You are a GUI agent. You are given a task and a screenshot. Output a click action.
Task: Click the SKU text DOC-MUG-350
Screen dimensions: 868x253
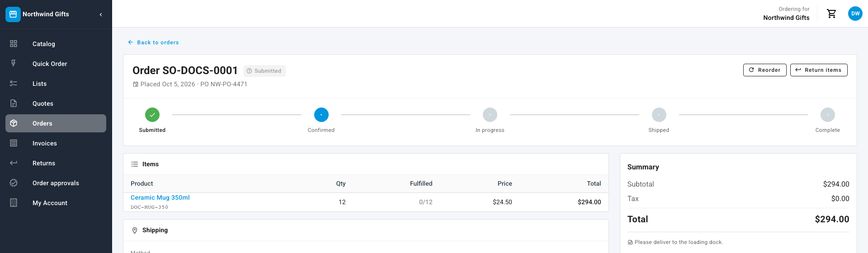pos(149,207)
